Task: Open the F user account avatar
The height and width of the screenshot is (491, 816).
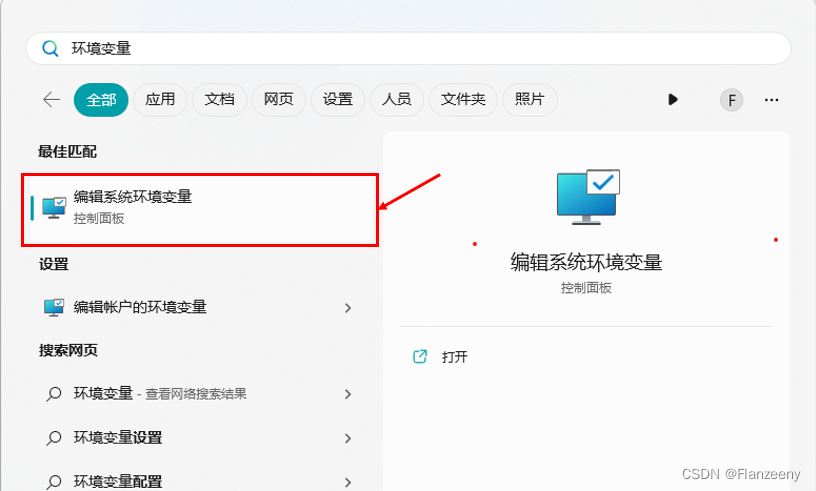Action: [x=731, y=100]
